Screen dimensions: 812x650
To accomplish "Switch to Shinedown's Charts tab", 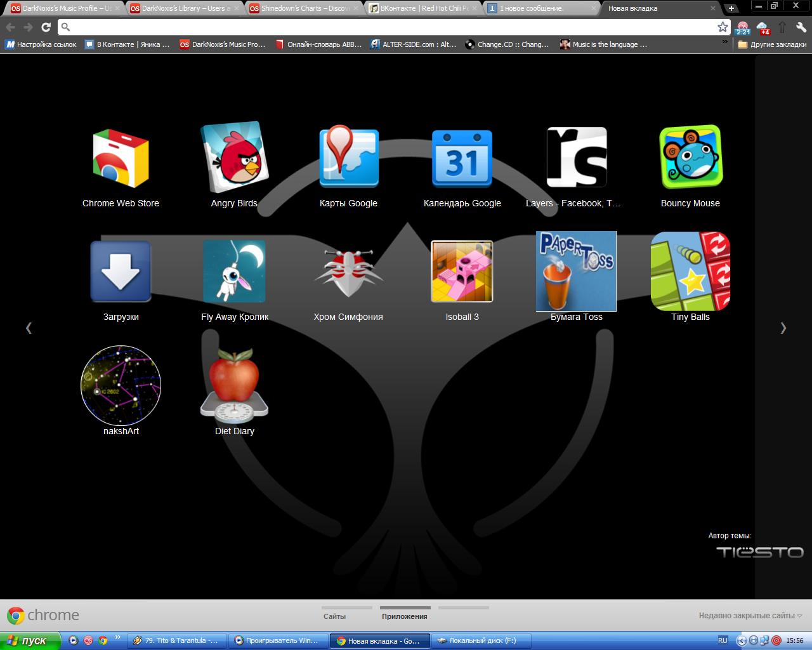I will (304, 8).
